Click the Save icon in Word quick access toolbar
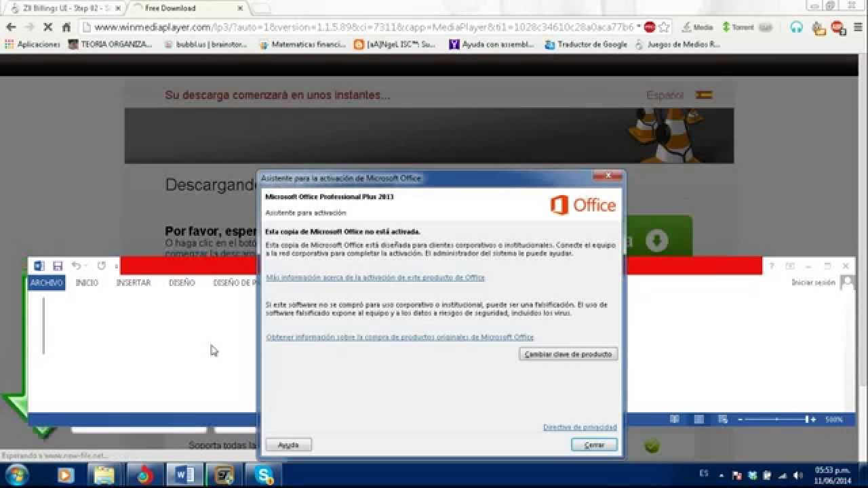The image size is (868, 488). point(58,266)
